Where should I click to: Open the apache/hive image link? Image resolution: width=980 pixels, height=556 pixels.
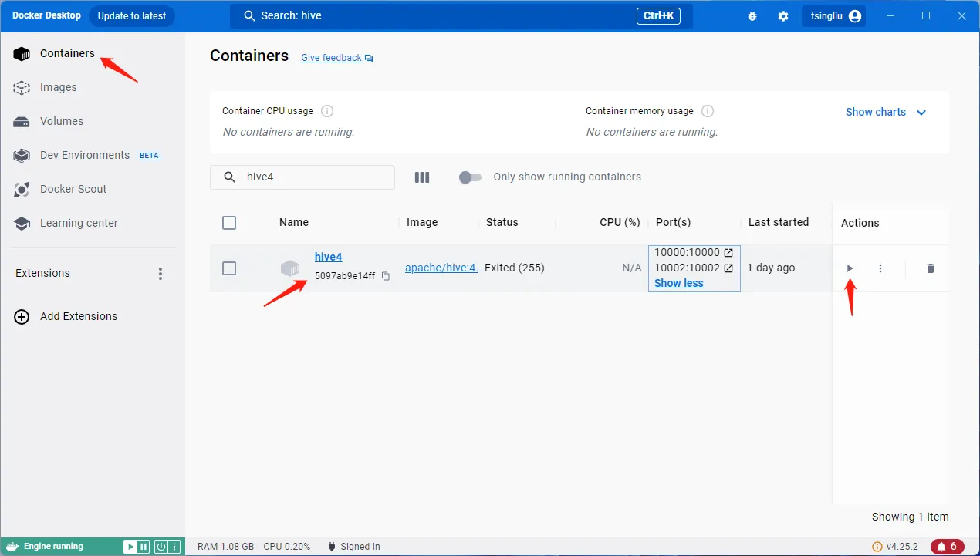(441, 268)
